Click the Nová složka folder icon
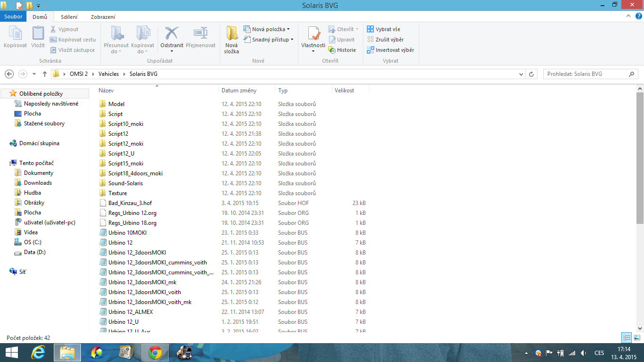This screenshot has width=644, height=362. point(231,34)
